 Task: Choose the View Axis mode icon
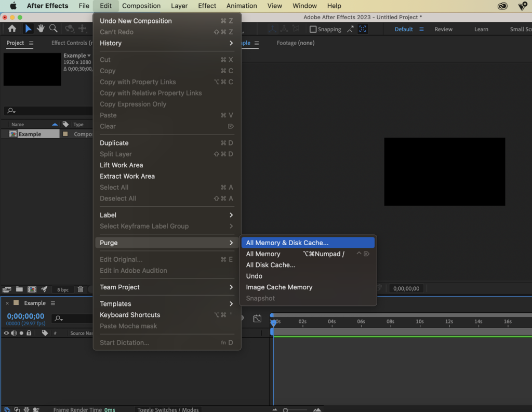[x=296, y=29]
